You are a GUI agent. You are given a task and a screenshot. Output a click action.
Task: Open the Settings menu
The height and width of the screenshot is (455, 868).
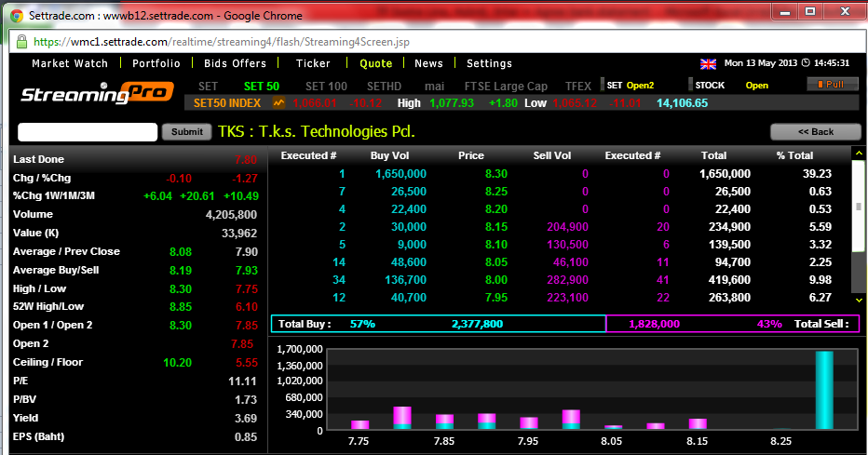pos(489,63)
